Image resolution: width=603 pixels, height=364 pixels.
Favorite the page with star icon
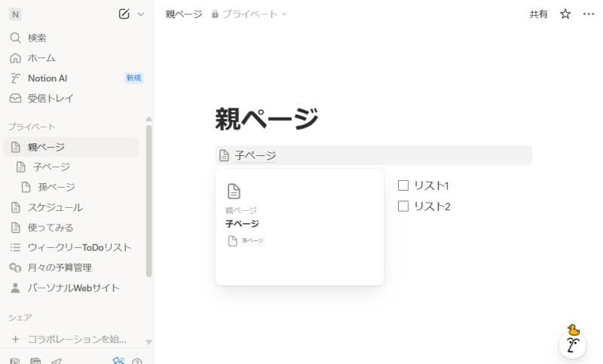click(565, 14)
